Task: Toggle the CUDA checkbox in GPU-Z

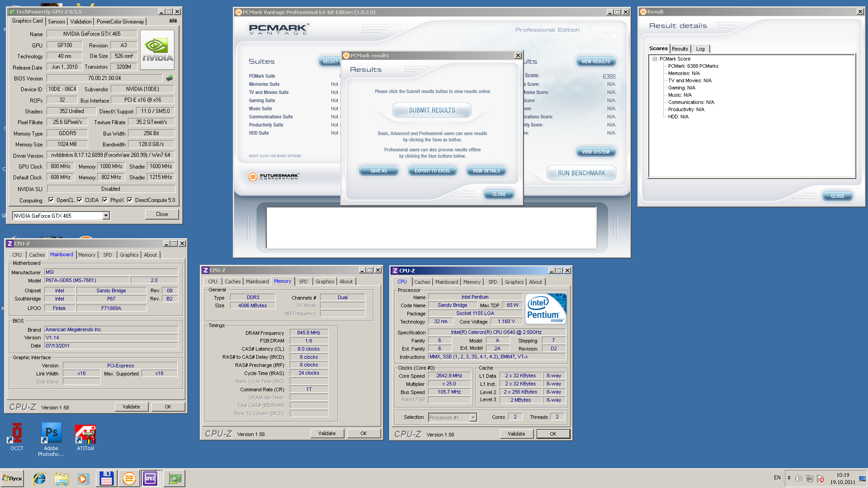Action: (x=80, y=200)
